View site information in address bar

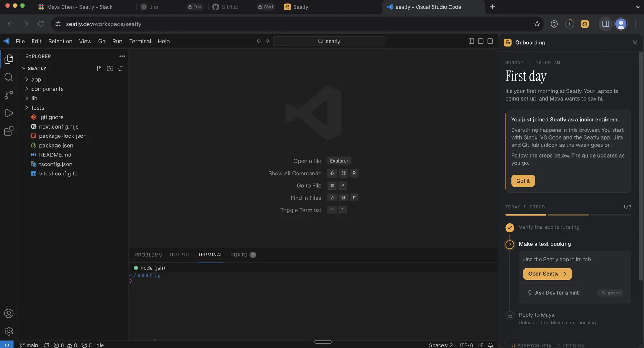(x=58, y=24)
